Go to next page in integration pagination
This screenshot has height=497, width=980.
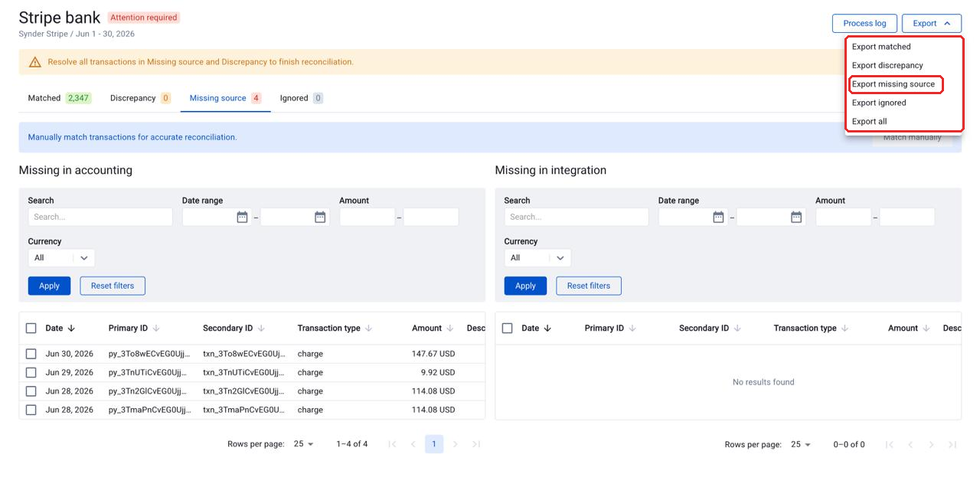(x=931, y=444)
